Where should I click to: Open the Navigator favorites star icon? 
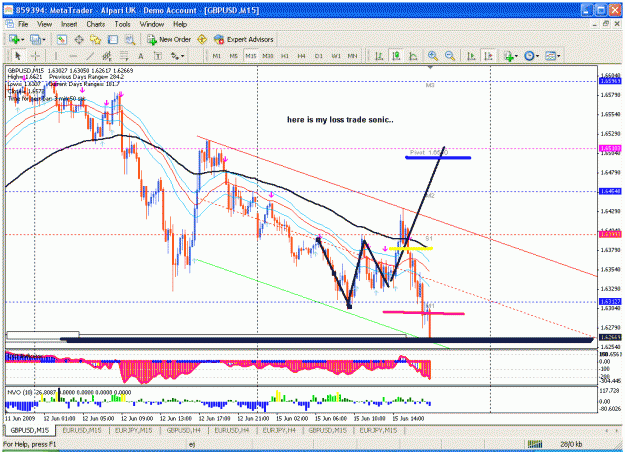pyautogui.click(x=96, y=39)
